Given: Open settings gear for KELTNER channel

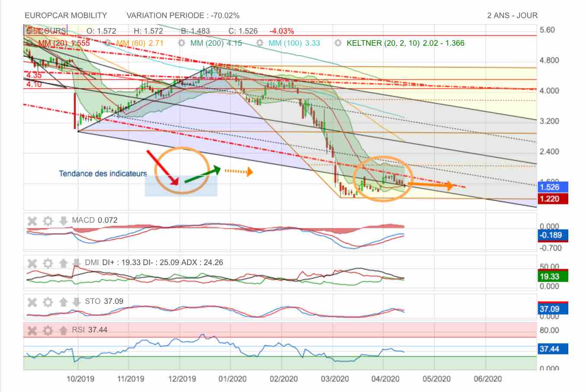Looking at the screenshot, I should click(x=338, y=43).
